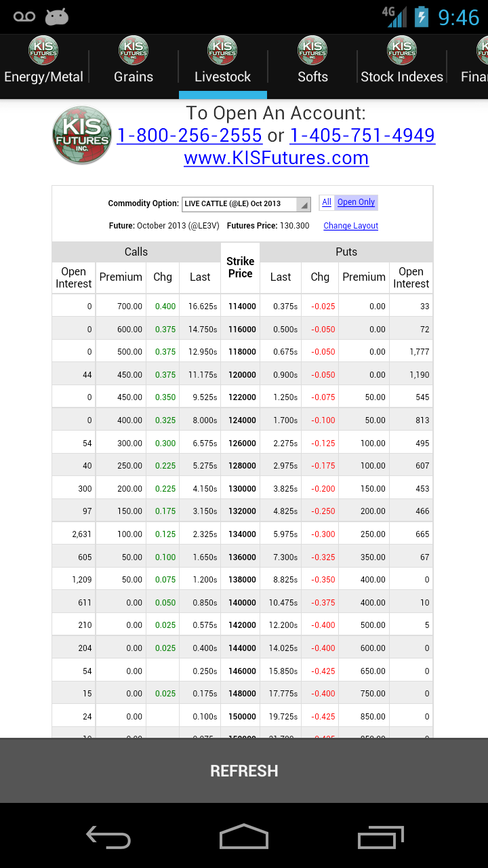Tap the Softs tab globe icon
The height and width of the screenshot is (868, 488).
312,51
